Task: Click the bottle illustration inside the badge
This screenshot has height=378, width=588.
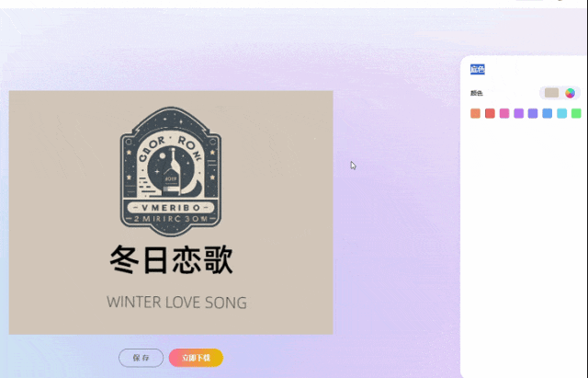Action: (172, 172)
